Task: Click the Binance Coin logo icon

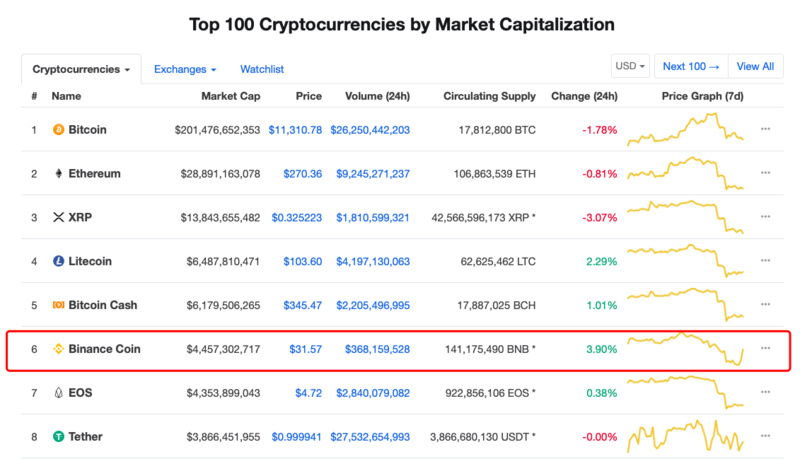Action: 58,349
